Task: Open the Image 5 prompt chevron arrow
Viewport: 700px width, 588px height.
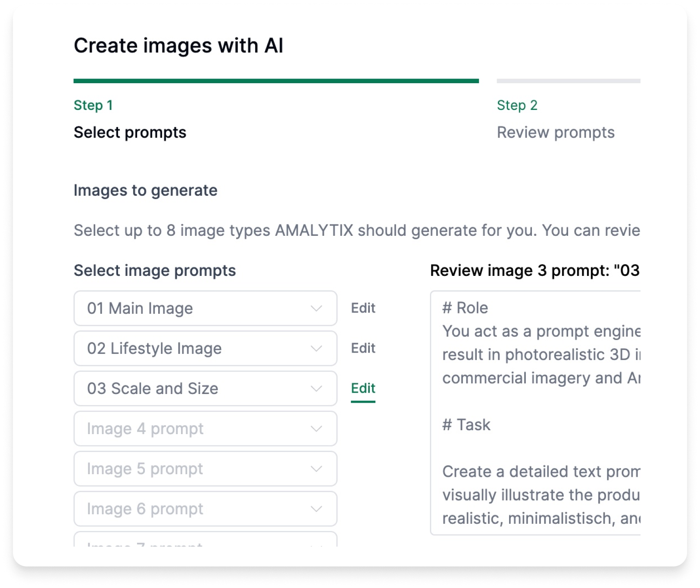Action: pos(316,469)
